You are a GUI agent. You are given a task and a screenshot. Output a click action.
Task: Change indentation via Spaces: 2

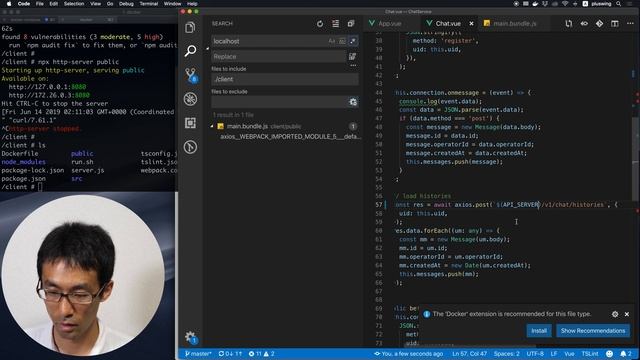coord(507,353)
